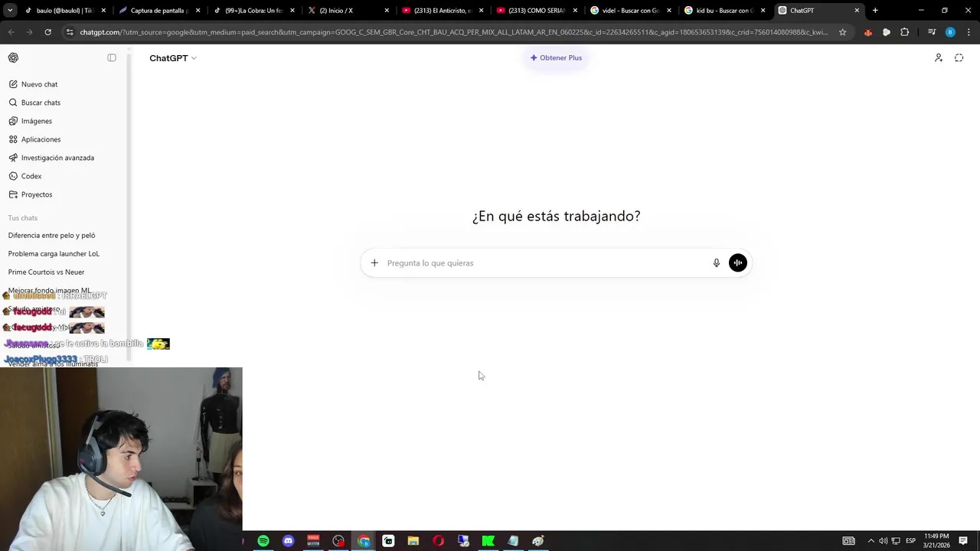Open a new browser tab
This screenshot has width=980, height=551.
(875, 11)
